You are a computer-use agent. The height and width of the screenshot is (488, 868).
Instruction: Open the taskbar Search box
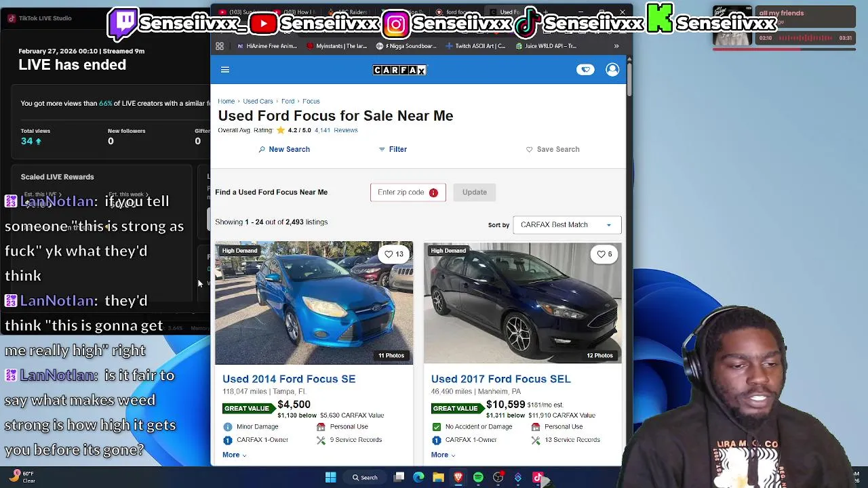[364, 478]
